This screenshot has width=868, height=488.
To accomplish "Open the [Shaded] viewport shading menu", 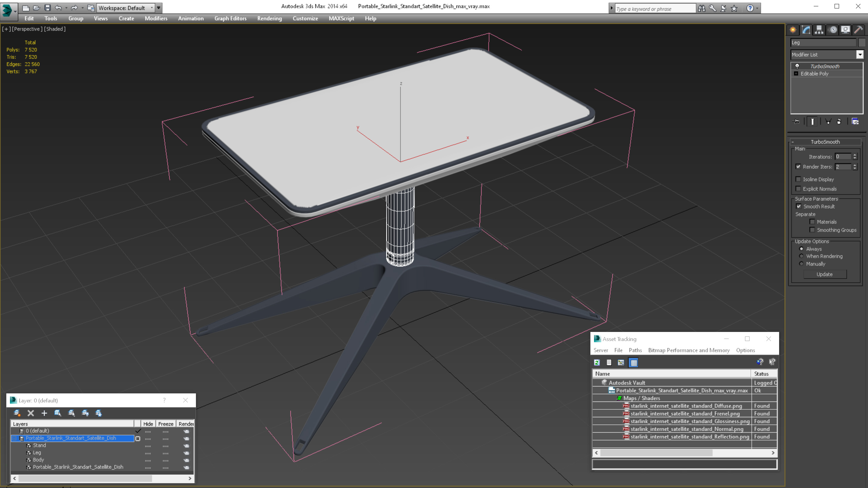I will coord(55,29).
